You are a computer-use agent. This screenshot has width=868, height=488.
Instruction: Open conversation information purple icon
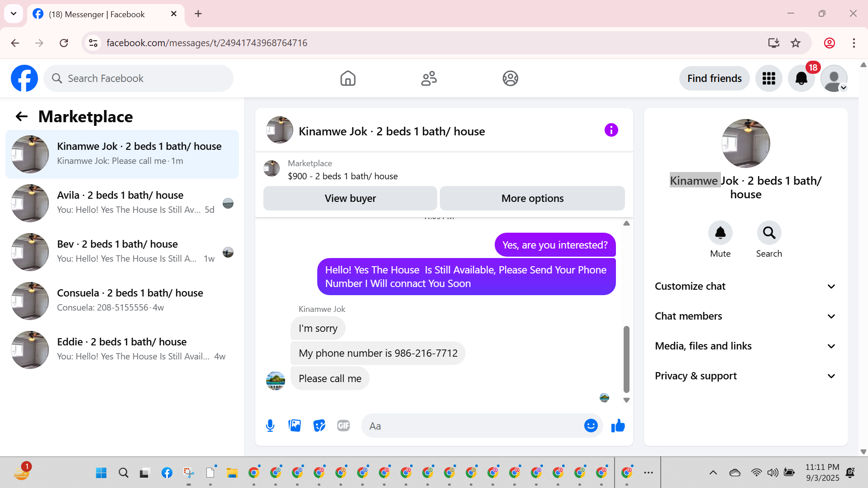pos(611,130)
